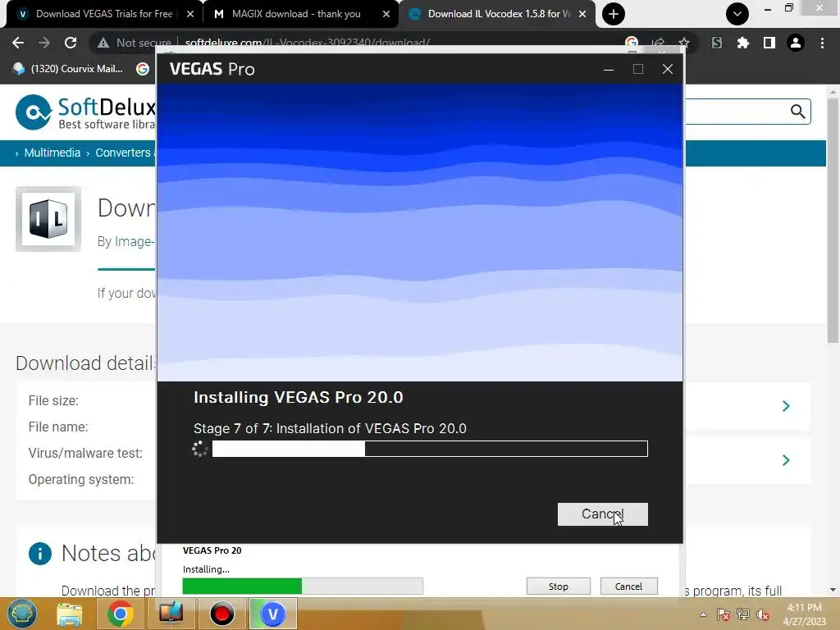Screen dimensions: 840x630
Task: Click the green Installing progress bar
Action: (x=303, y=586)
